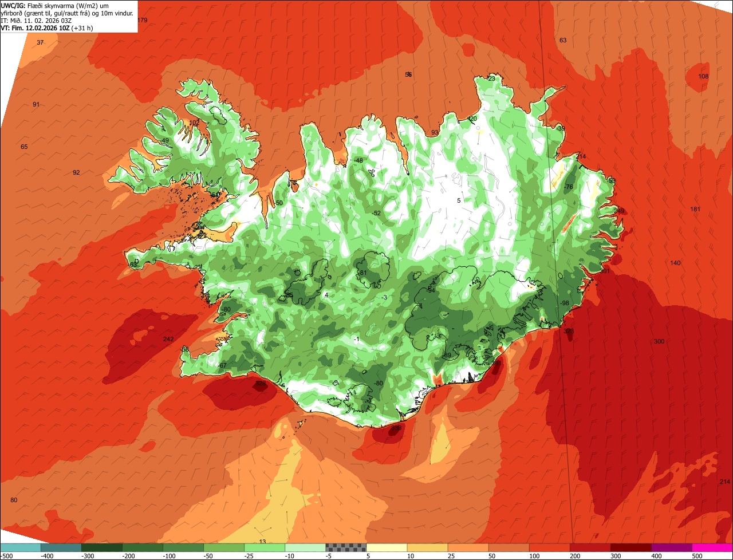Click the init time text 'IT: Mið. 11. 02. 2026 03Z'
Image resolution: width=733 pixels, height=560 pixels.
click(x=37, y=20)
